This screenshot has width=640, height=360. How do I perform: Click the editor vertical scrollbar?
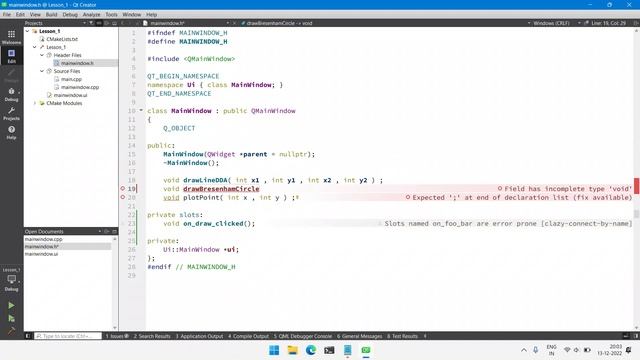coord(636,178)
